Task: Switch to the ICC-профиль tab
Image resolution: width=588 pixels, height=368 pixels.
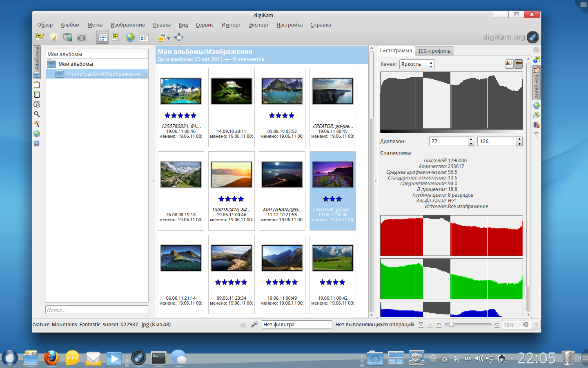Action: pos(434,51)
